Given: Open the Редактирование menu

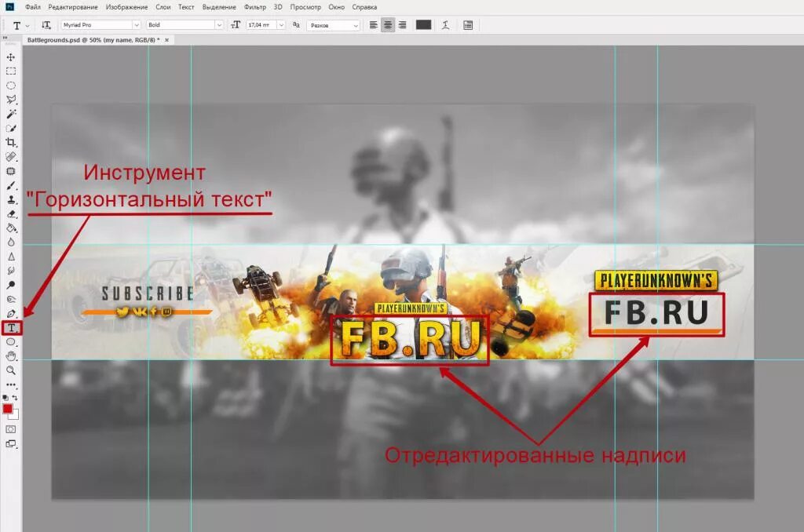Looking at the screenshot, I should pos(73,7).
